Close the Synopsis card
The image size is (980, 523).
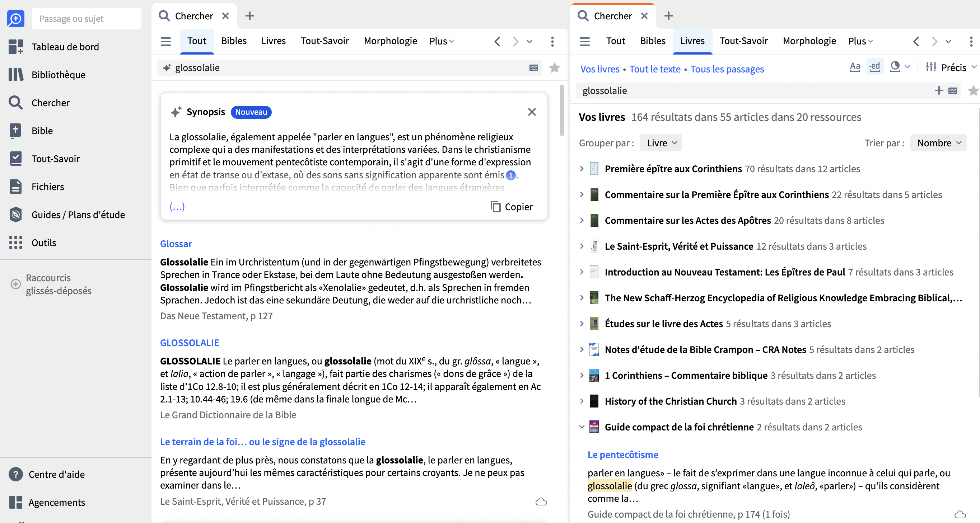click(532, 112)
